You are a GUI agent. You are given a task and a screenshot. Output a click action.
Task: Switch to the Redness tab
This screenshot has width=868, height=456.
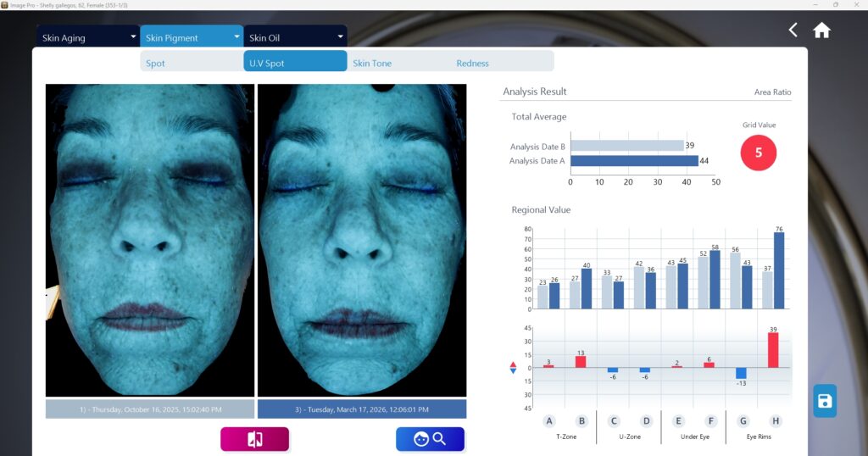[502, 63]
